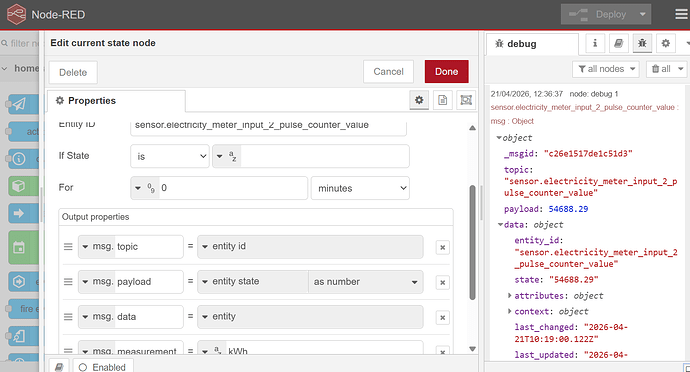Image resolution: width=690 pixels, height=372 pixels.
Task: Click the payload value 54688.29
Action: (568, 209)
